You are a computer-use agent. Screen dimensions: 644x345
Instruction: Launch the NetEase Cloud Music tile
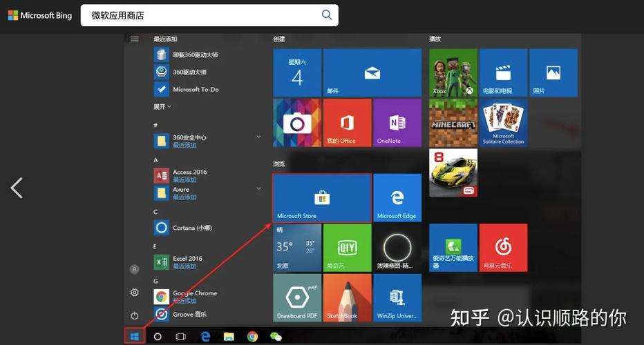tap(503, 248)
